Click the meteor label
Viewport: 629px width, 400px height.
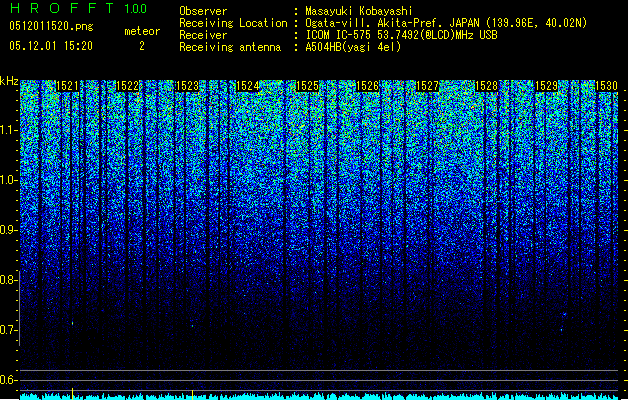(142, 31)
